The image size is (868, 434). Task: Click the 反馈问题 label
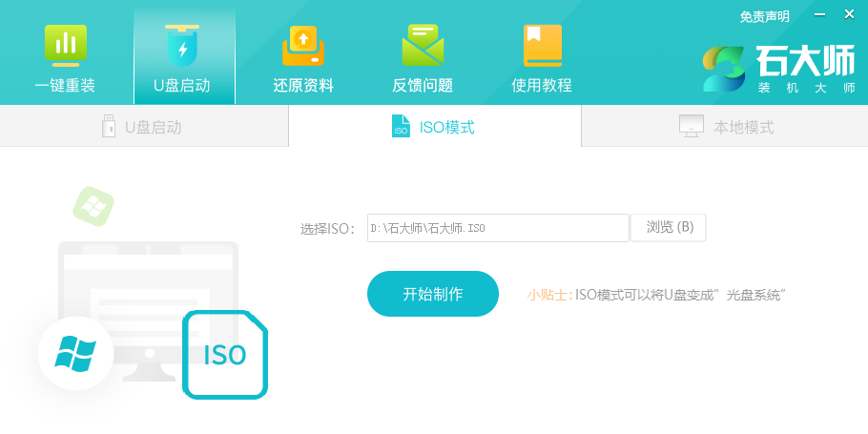[x=423, y=85]
